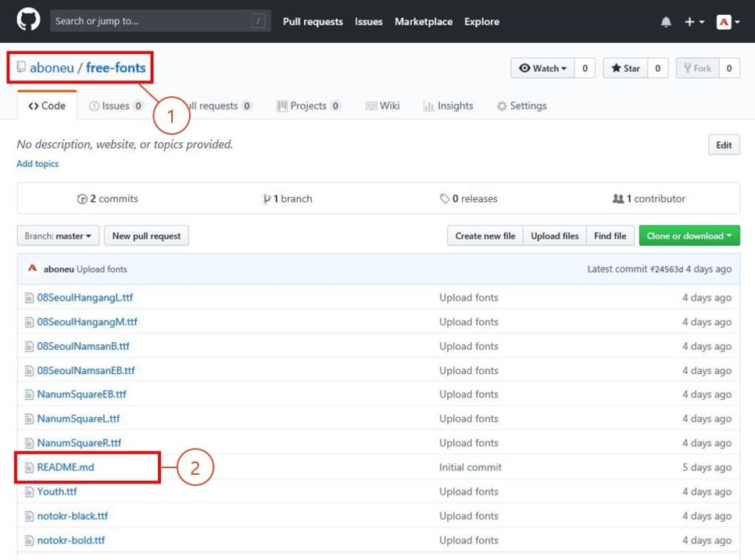Open the Pull requests repository tab
Viewport: 755px width, 560px height.
(x=218, y=106)
